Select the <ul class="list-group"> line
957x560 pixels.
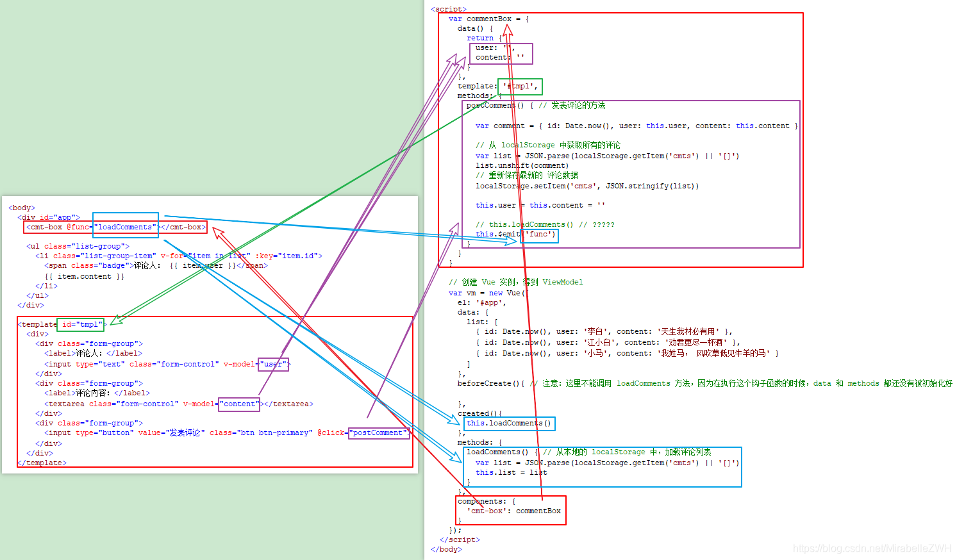(78, 246)
